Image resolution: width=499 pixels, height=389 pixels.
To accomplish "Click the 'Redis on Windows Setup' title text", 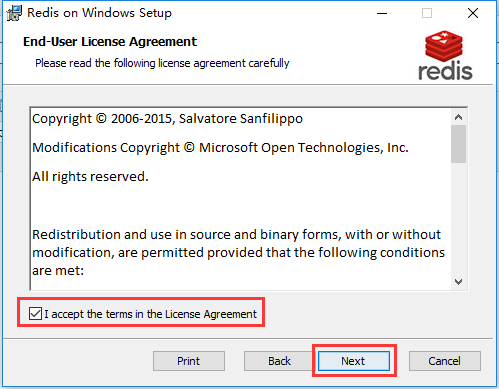I will click(99, 13).
